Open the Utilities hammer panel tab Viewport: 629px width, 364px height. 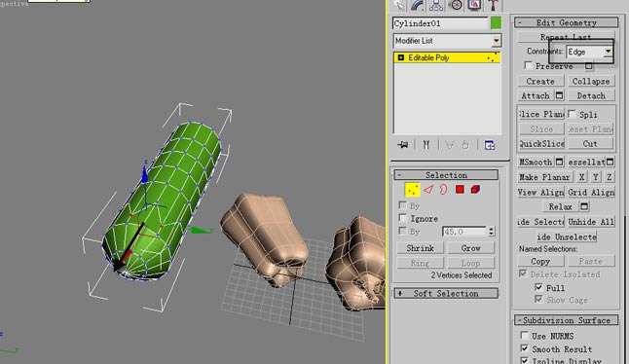point(493,5)
